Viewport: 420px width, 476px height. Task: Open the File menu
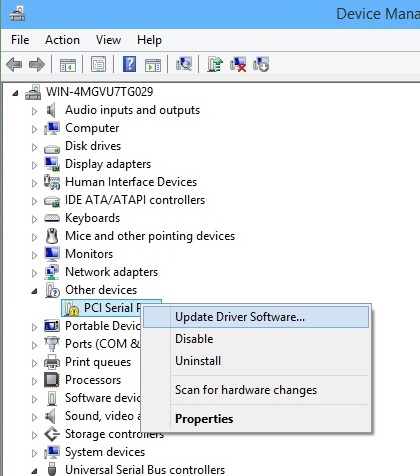(x=20, y=40)
